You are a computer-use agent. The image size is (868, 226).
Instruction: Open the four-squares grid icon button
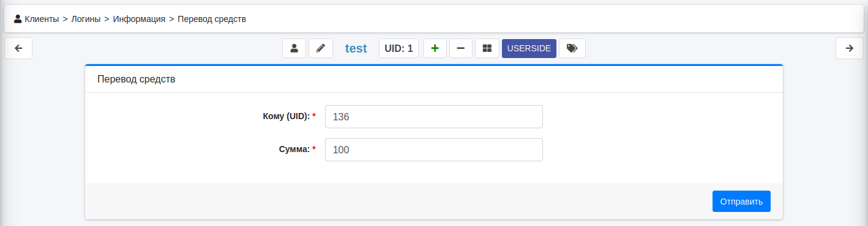click(487, 48)
